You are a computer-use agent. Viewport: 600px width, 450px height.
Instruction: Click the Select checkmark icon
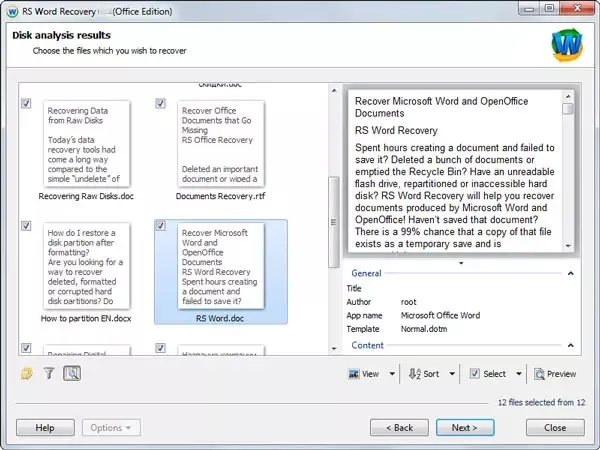click(x=474, y=373)
